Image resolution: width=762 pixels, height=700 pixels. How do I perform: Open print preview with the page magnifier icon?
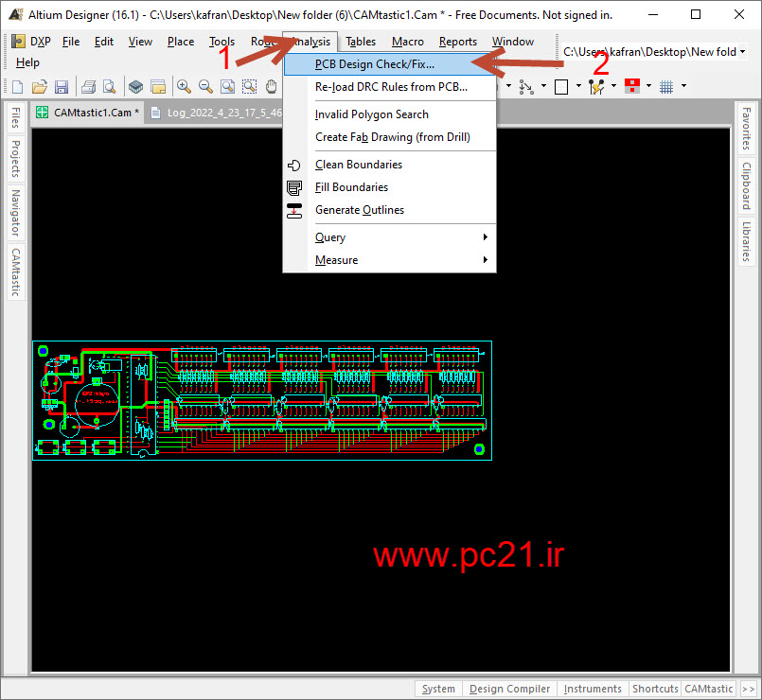(110, 87)
